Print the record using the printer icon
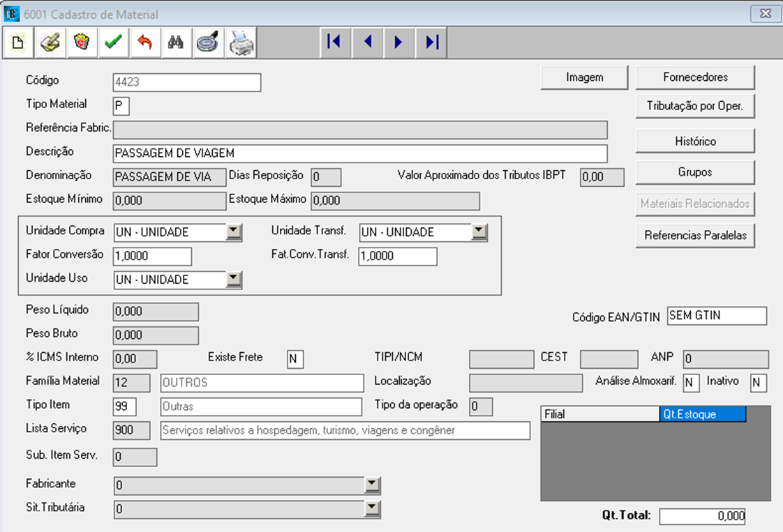 (x=241, y=43)
